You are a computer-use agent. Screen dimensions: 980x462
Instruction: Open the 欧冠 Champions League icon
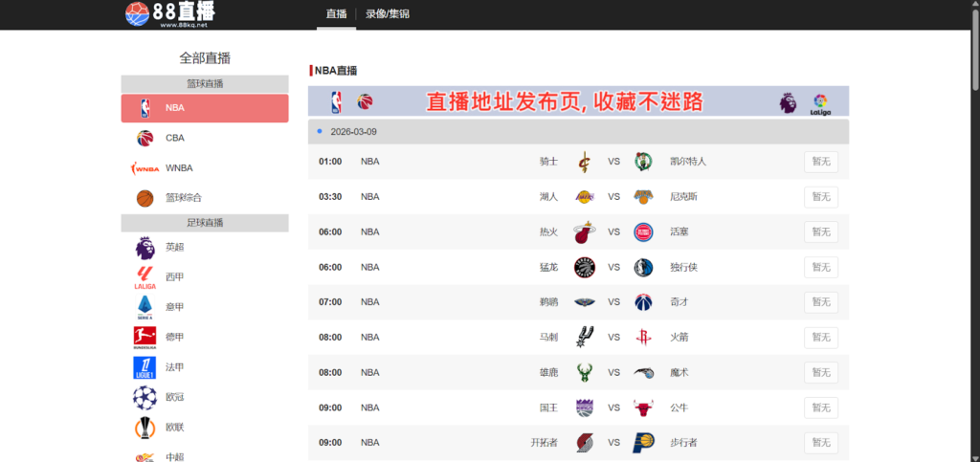pos(145,397)
